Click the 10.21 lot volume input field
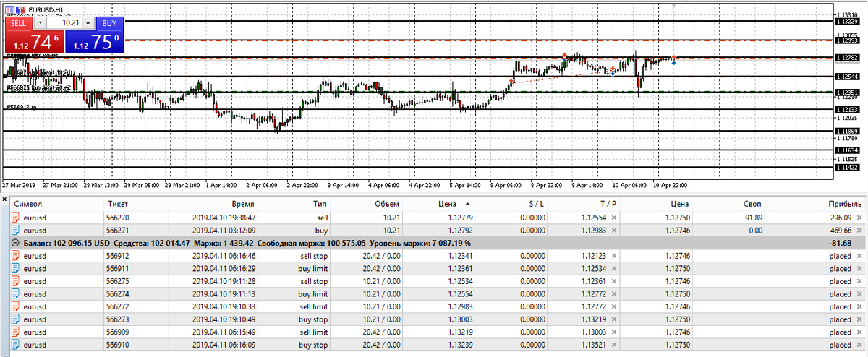This screenshot has height=357, width=868. 64,22
